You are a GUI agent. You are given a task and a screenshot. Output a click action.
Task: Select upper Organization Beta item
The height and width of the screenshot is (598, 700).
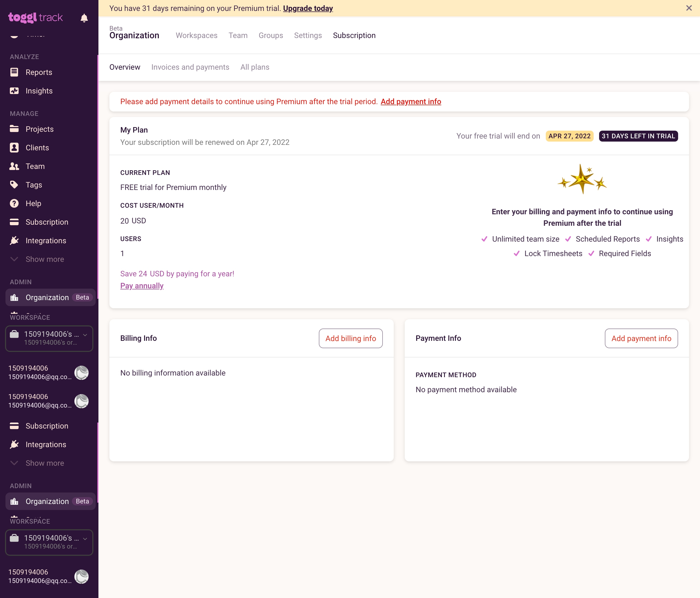click(50, 297)
